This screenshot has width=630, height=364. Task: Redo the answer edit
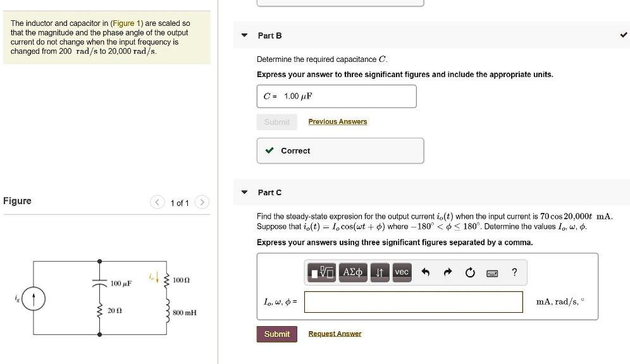point(447,272)
